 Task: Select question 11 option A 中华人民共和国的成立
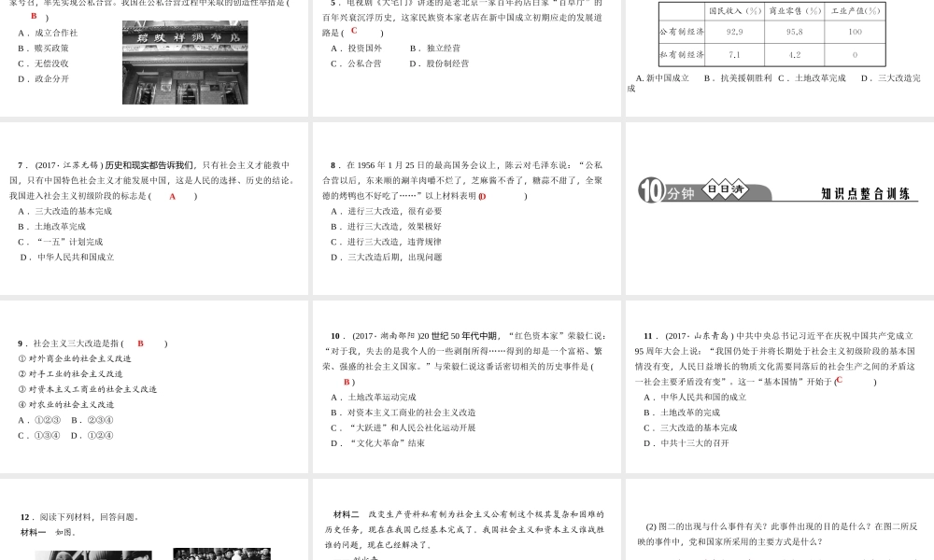[695, 397]
